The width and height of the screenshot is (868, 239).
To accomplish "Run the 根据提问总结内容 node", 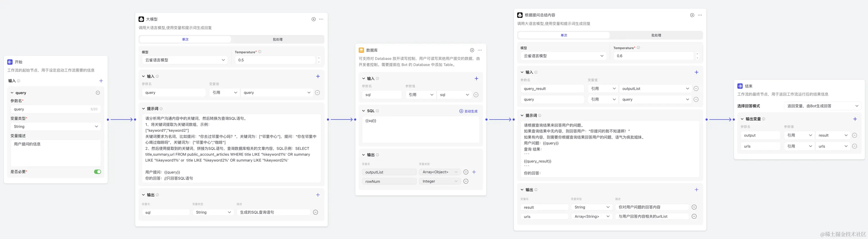I will click(692, 15).
